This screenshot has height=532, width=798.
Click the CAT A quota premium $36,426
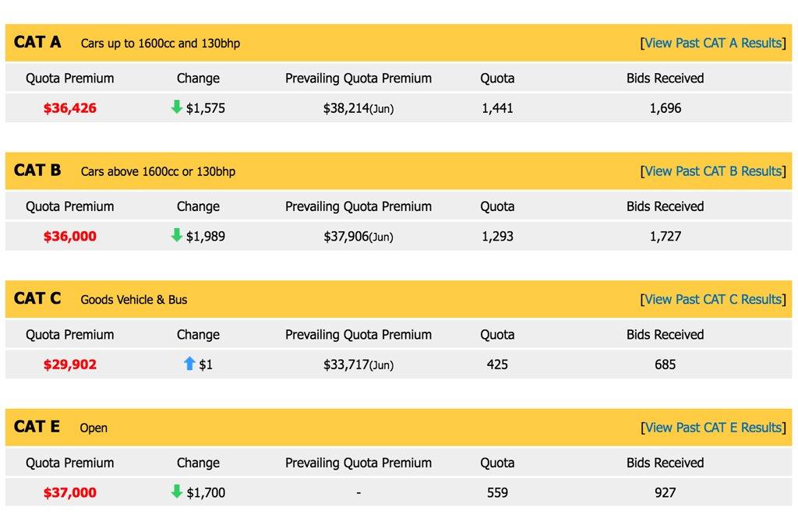(x=70, y=108)
